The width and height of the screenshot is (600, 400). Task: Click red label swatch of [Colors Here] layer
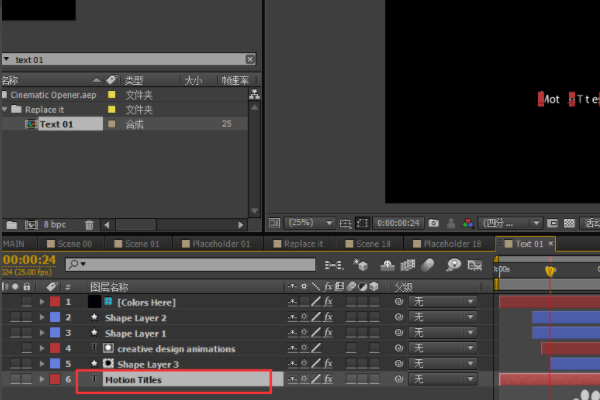coord(55,302)
